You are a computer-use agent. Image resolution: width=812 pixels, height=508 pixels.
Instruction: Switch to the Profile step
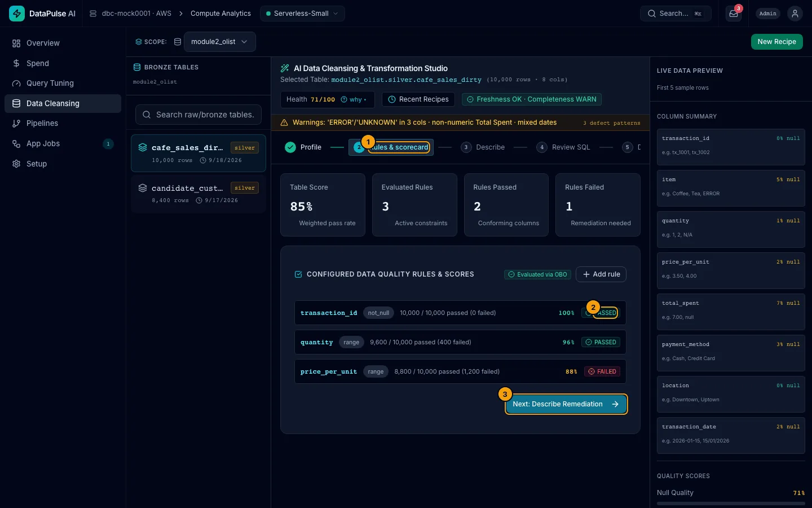303,147
